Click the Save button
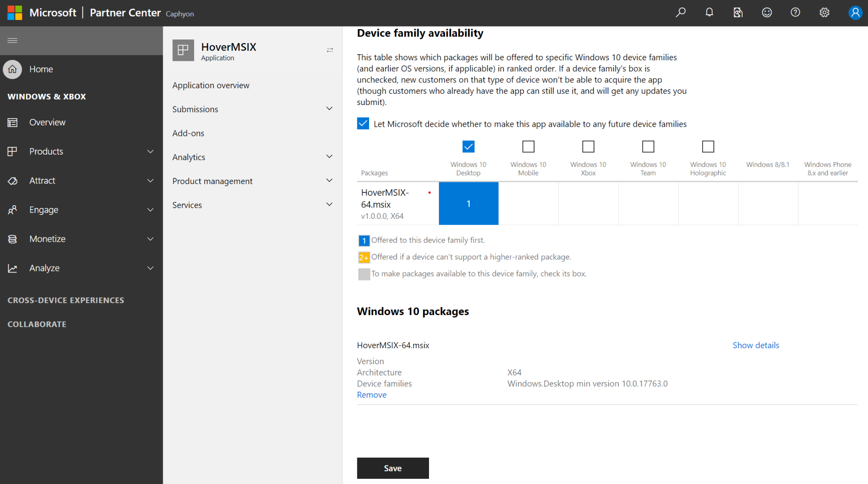The width and height of the screenshot is (868, 484). (393, 468)
